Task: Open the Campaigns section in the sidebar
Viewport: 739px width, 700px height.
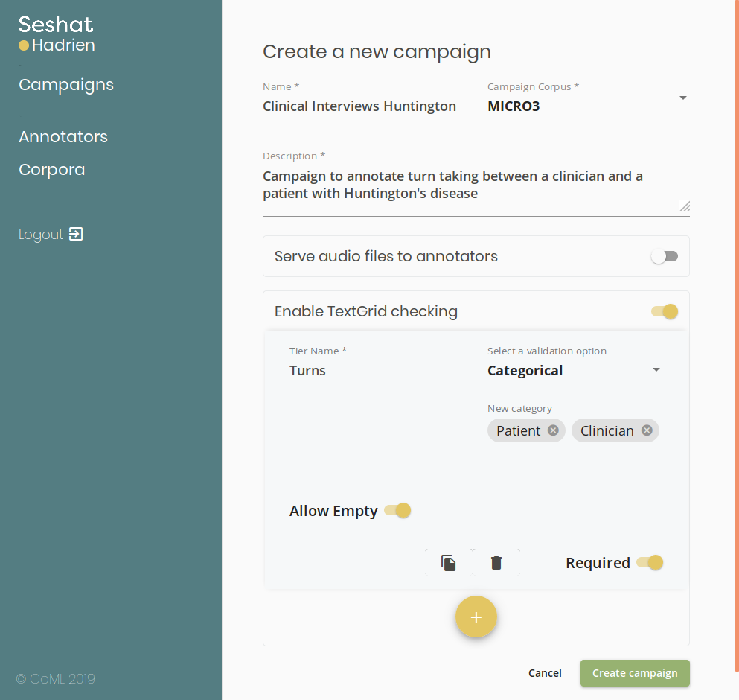Action: click(66, 85)
